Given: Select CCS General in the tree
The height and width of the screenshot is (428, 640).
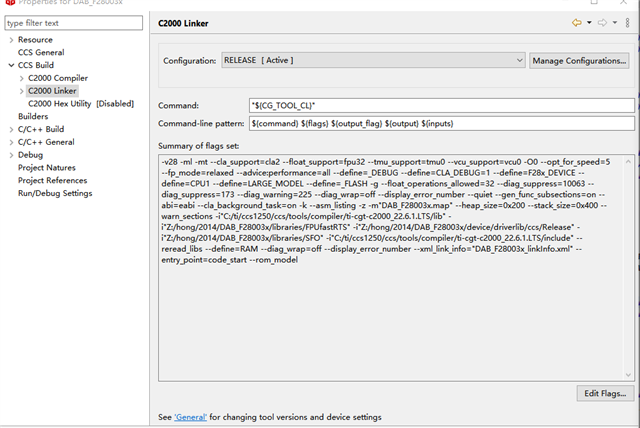Looking at the screenshot, I should pos(43,52).
